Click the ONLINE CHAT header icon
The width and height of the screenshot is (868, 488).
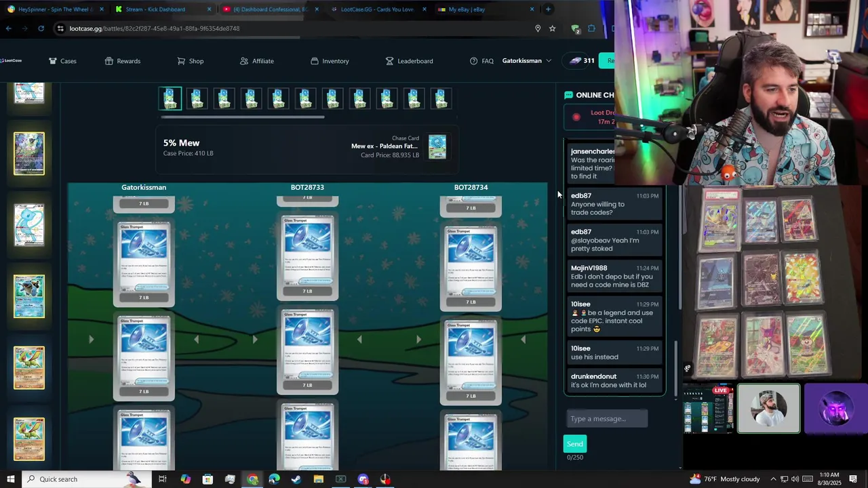tap(568, 95)
